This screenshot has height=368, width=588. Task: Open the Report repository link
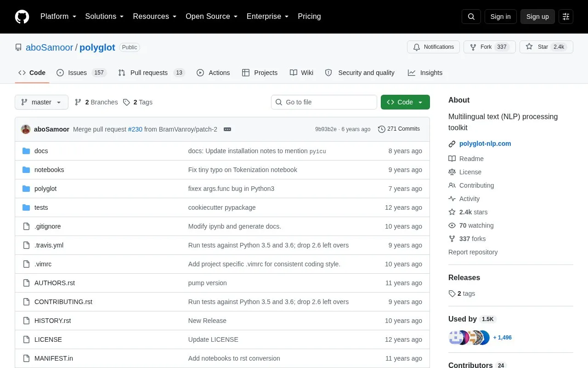pos(473,252)
